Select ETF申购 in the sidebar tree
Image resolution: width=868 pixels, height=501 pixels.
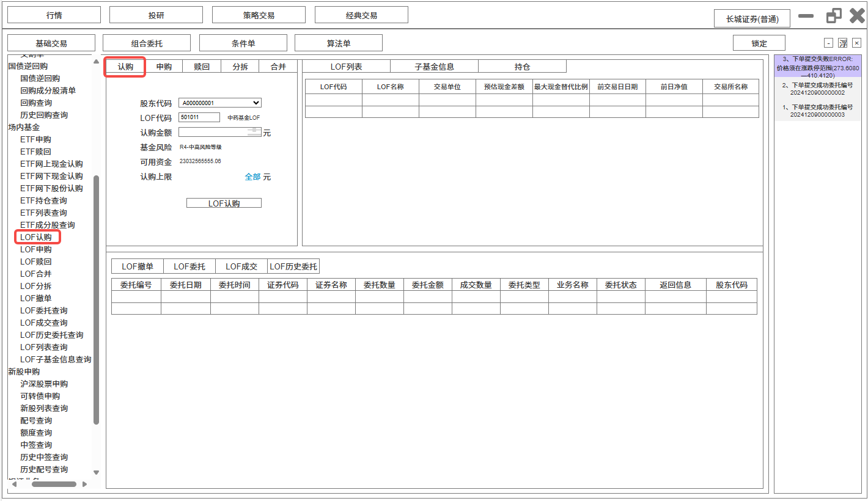(35, 139)
